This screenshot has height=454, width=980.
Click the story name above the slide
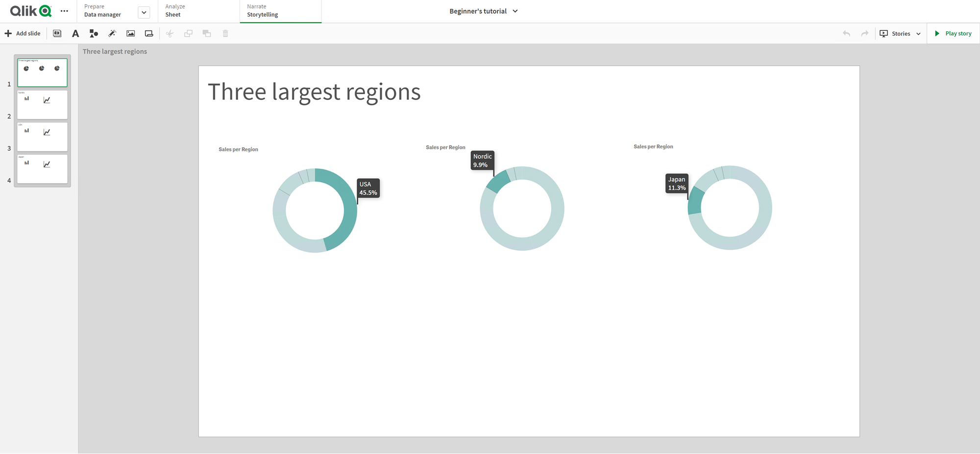pyautogui.click(x=115, y=51)
